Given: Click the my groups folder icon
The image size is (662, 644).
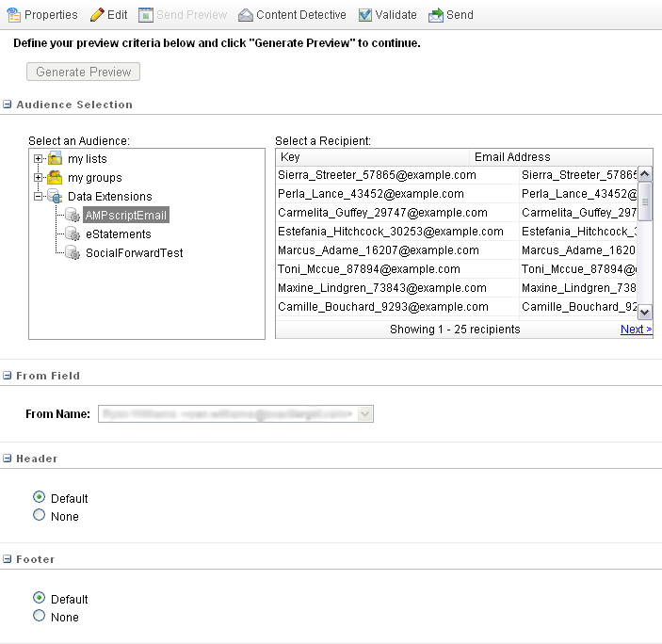Looking at the screenshot, I should [56, 178].
